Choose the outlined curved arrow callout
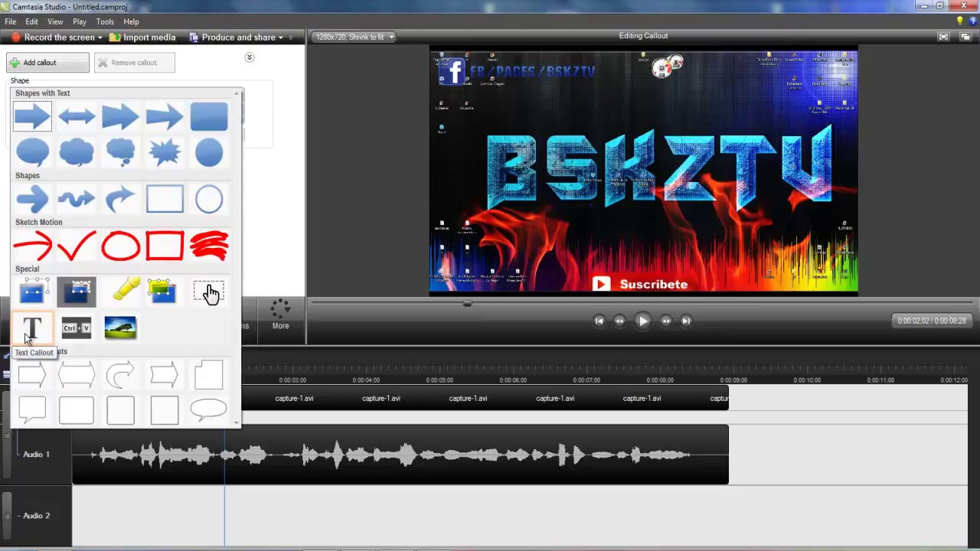This screenshot has width=980, height=551. point(120,375)
